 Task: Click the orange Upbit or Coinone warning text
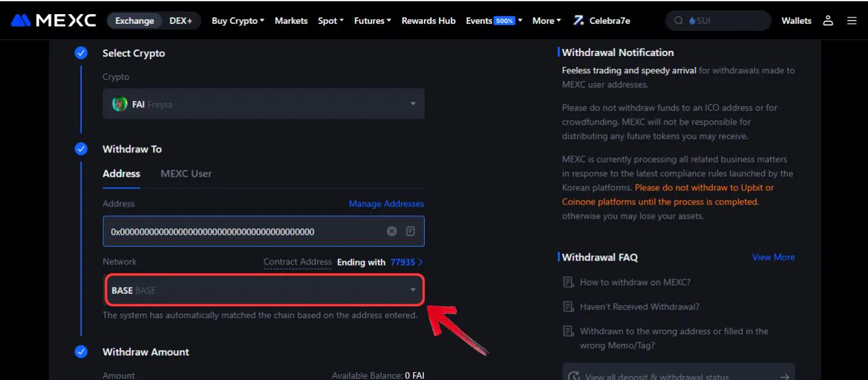click(x=668, y=195)
